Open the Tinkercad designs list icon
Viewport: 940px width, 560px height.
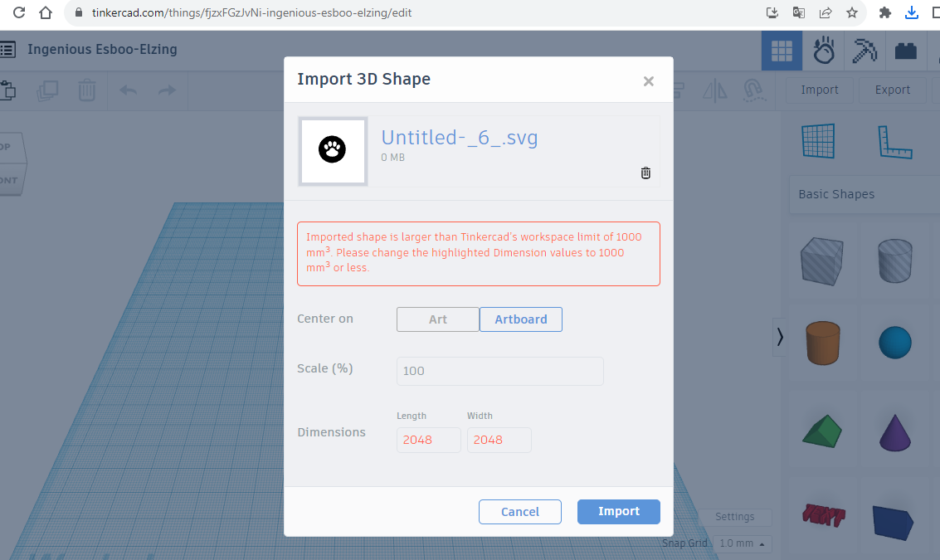7,49
